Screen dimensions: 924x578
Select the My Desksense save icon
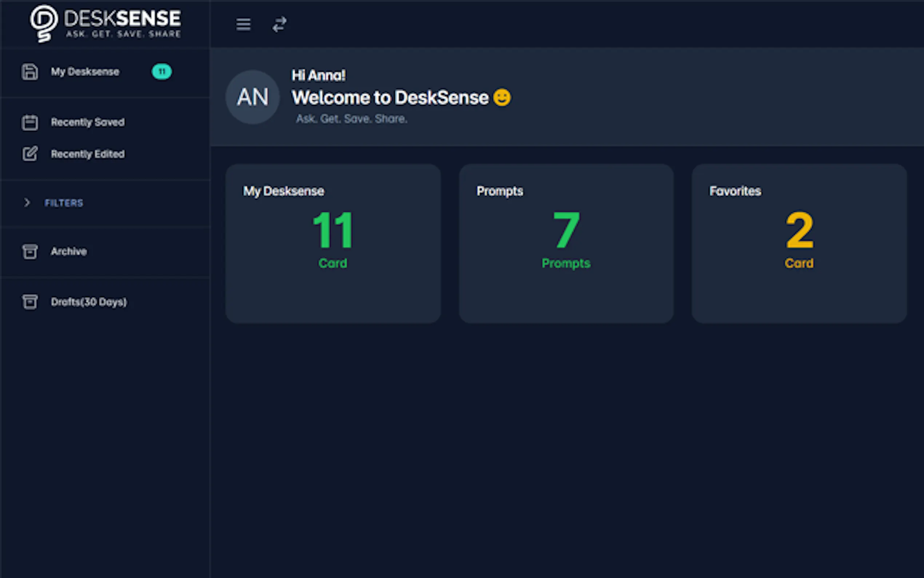[x=30, y=71]
